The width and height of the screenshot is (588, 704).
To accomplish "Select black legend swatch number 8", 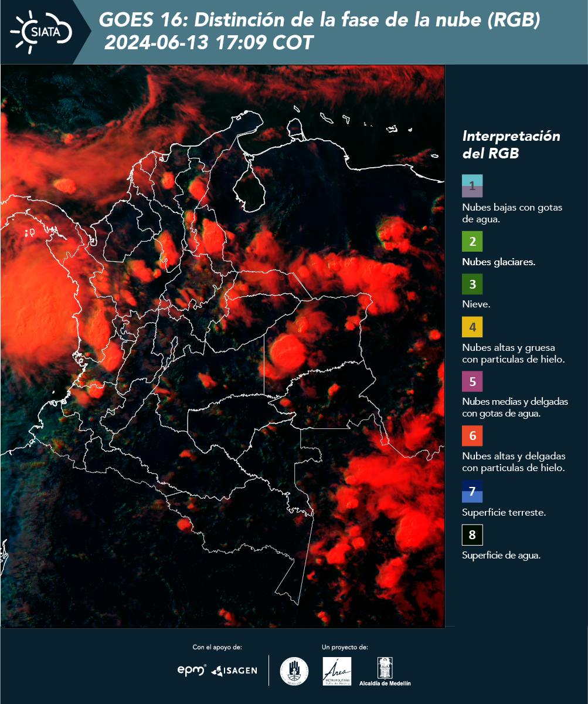I will pyautogui.click(x=472, y=534).
